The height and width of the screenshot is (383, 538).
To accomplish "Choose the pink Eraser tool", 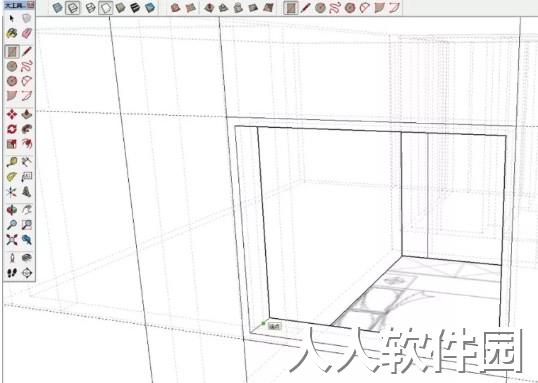I will [27, 33].
